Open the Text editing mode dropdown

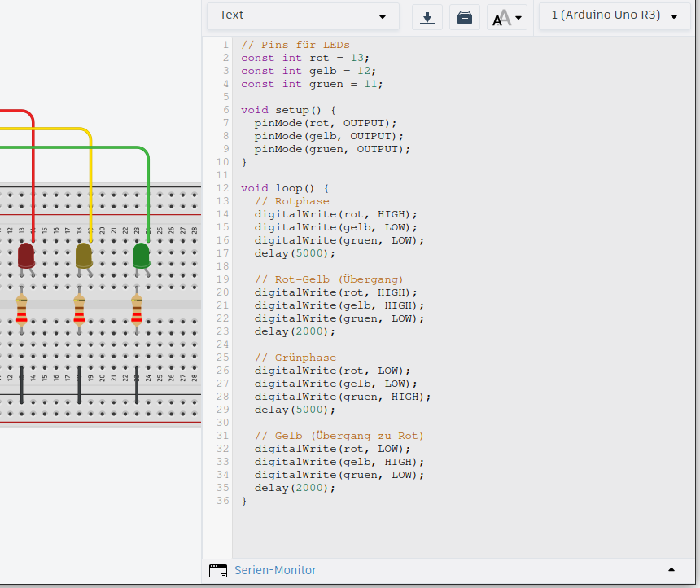(x=303, y=16)
